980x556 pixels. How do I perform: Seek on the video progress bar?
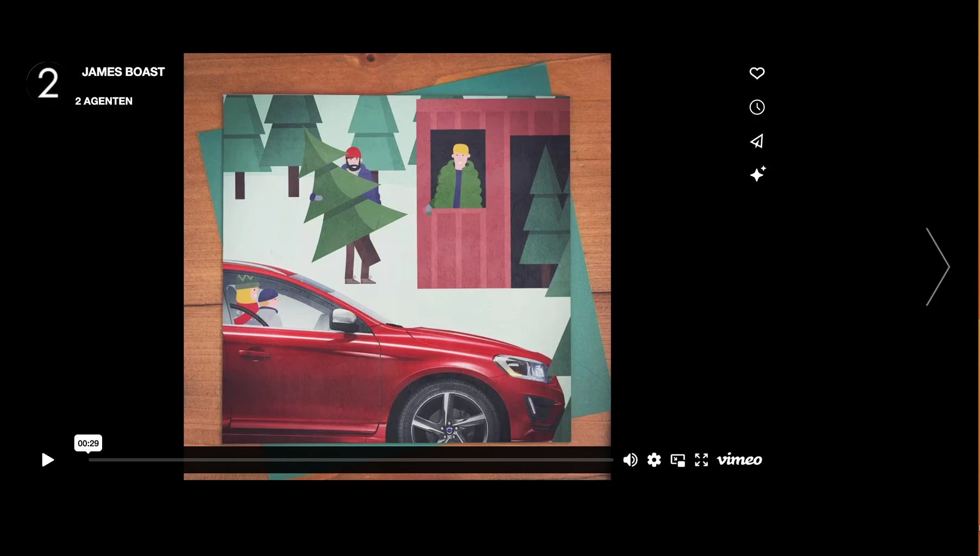click(351, 460)
